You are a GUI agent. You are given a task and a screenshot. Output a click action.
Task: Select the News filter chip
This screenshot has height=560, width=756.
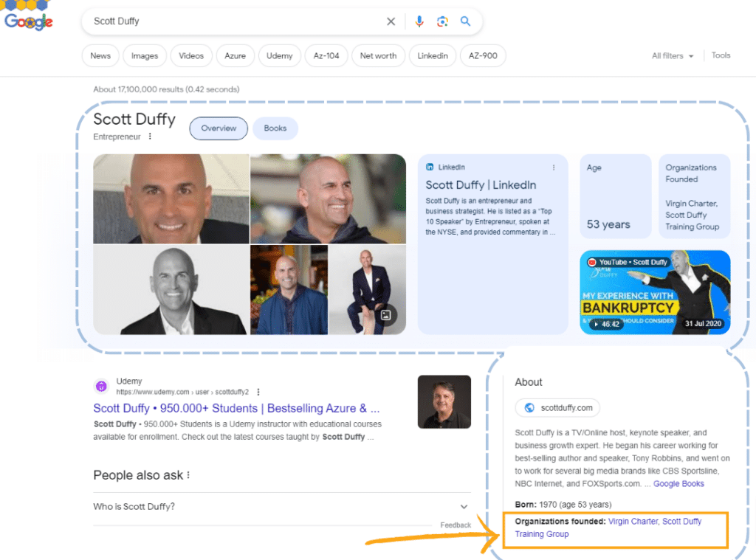pyautogui.click(x=100, y=55)
